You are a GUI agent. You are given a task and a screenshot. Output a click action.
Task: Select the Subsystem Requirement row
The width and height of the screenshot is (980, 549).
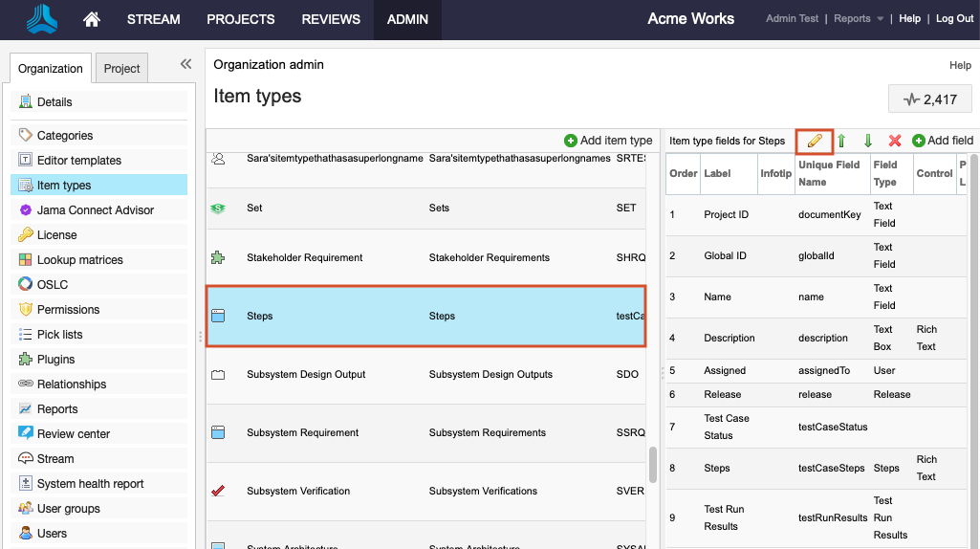[x=425, y=432]
